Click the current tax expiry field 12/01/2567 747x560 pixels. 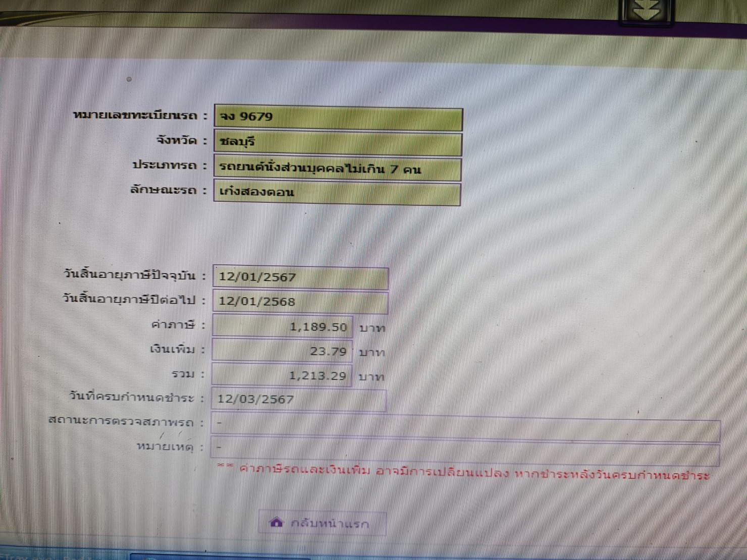tap(300, 277)
